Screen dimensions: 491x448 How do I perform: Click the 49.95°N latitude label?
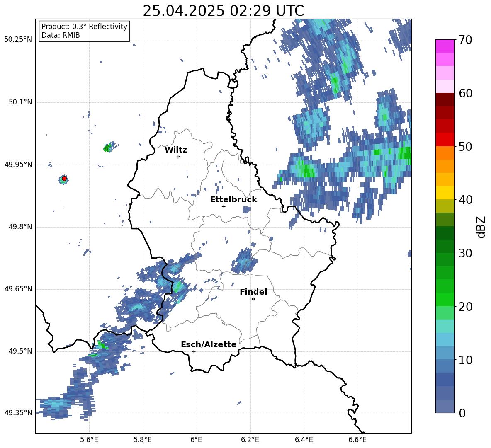[x=18, y=164]
